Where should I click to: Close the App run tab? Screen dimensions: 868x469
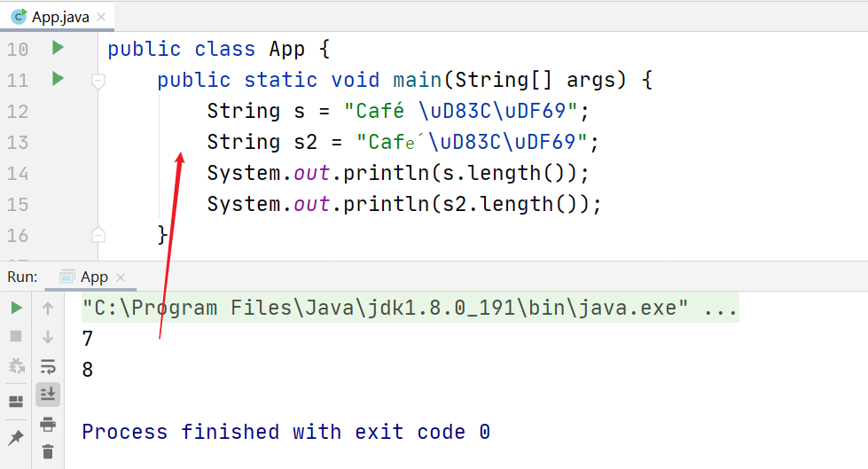[121, 277]
